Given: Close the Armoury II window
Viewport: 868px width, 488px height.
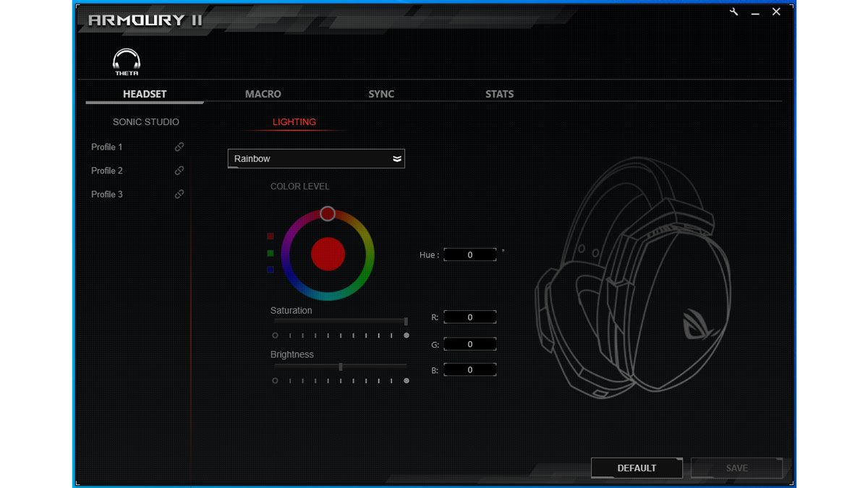Looking at the screenshot, I should pyautogui.click(x=776, y=12).
